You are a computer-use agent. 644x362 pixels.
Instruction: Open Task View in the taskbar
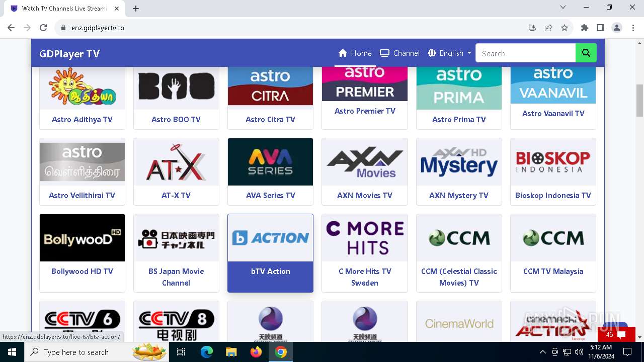point(181,352)
